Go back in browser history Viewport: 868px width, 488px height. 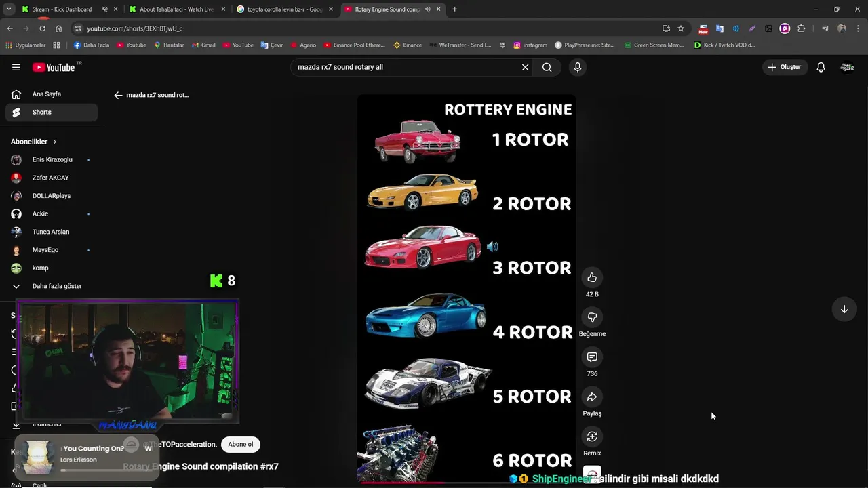point(9,28)
